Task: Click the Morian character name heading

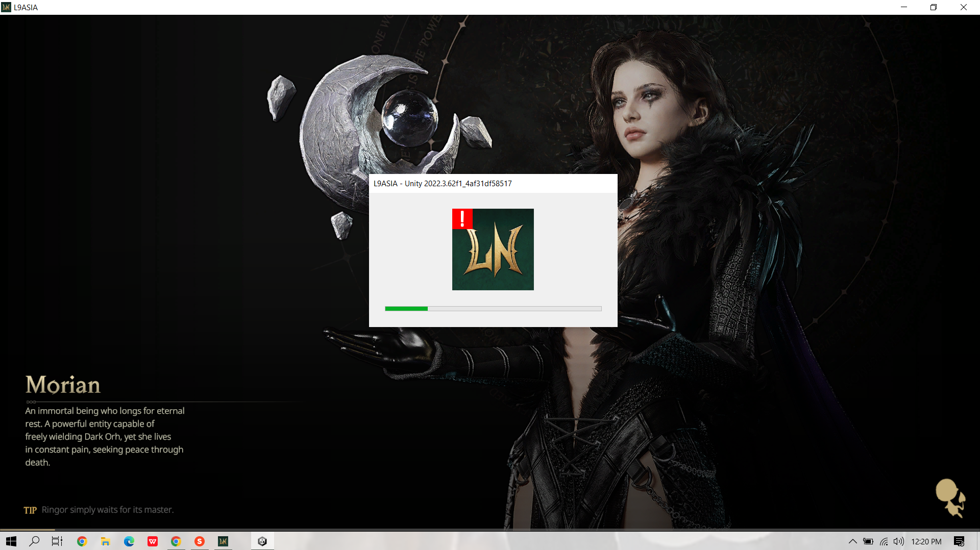Action: pyautogui.click(x=63, y=385)
